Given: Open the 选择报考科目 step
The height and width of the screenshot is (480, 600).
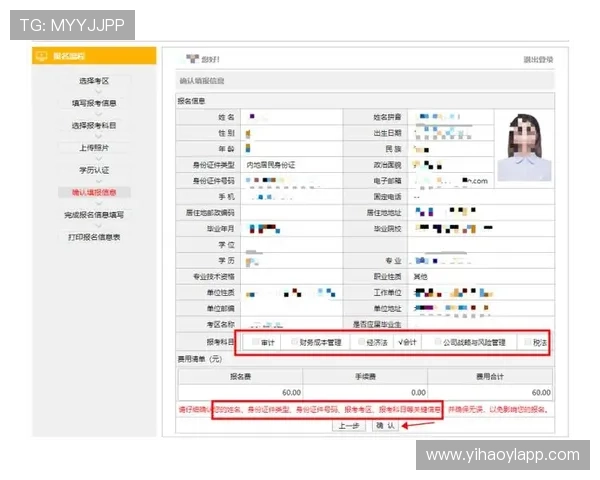Looking at the screenshot, I should (94, 126).
